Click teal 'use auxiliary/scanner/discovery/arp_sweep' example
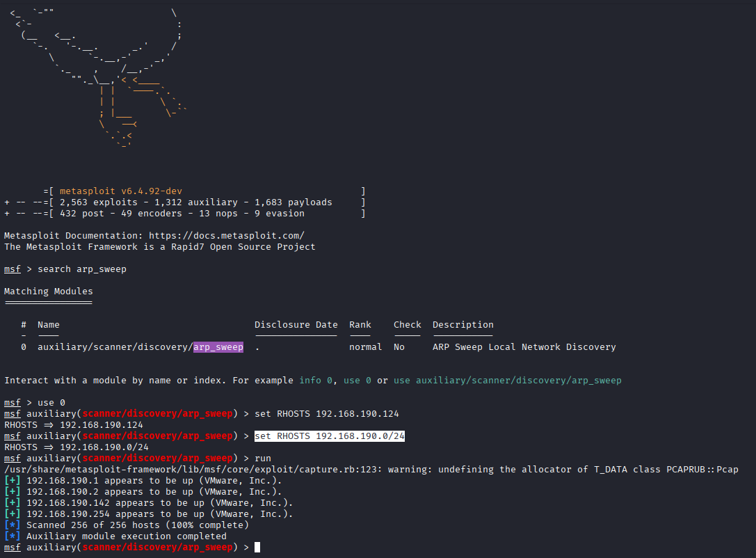The image size is (756, 558). tap(508, 380)
